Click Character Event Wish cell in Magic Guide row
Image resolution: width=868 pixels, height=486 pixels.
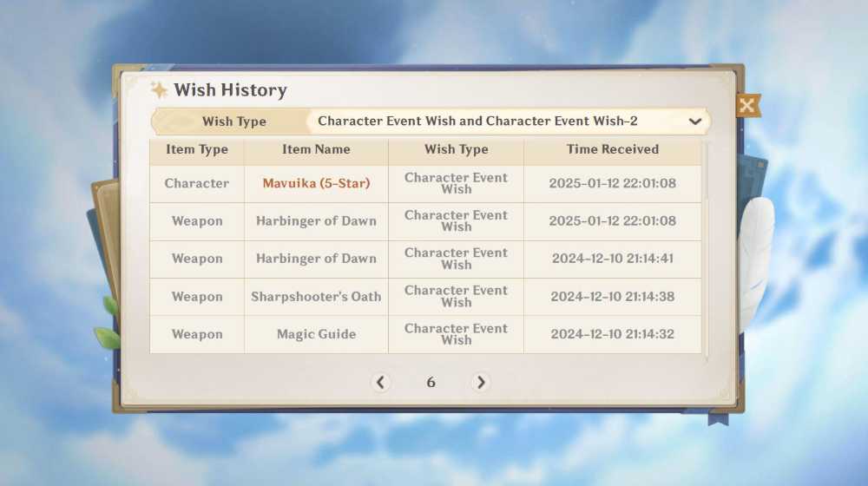pos(457,334)
